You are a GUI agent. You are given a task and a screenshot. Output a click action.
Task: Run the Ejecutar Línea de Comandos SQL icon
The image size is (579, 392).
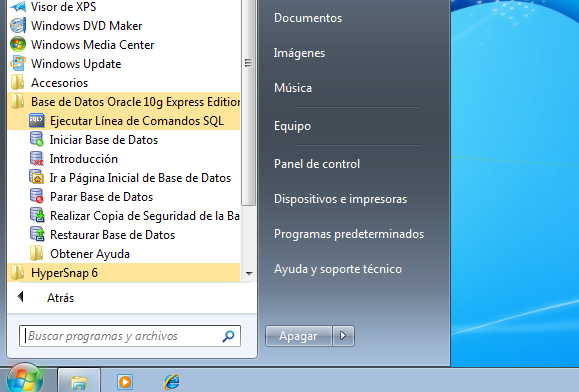pos(37,121)
